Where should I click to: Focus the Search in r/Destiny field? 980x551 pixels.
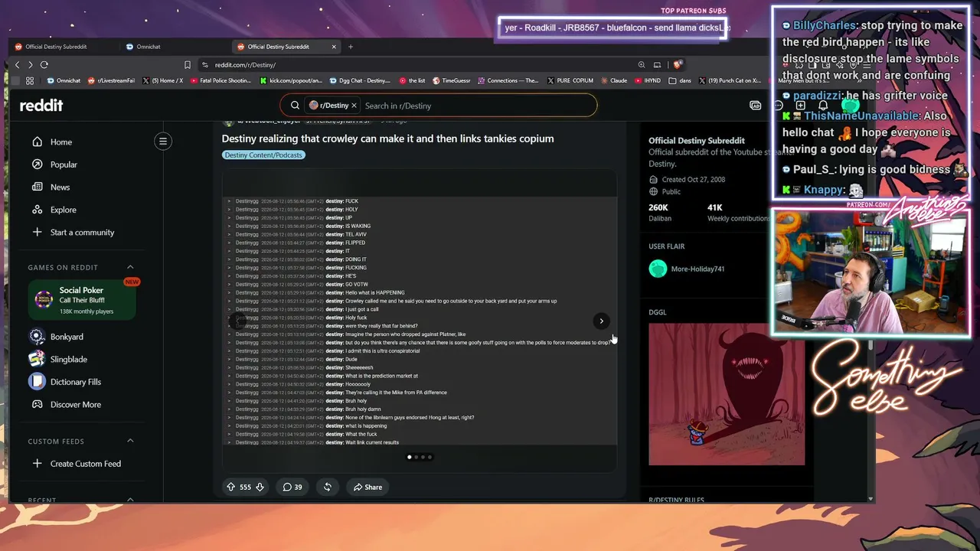[478, 106]
